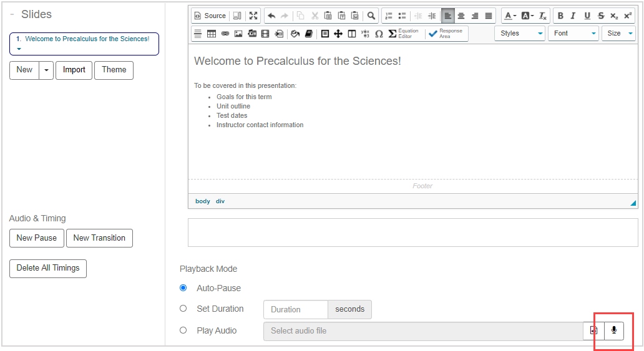
Task: Select the Set Duration radio button
Action: point(183,309)
